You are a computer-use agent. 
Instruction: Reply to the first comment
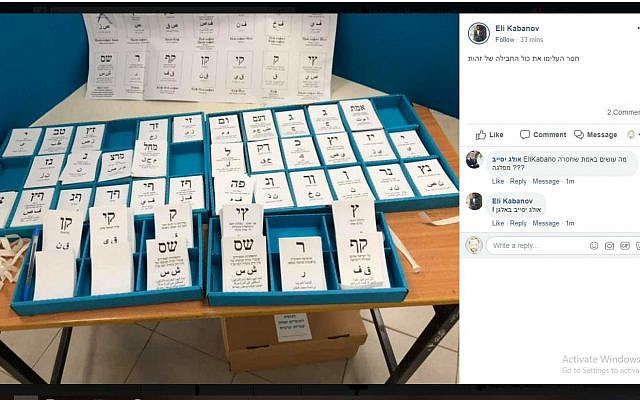click(518, 181)
